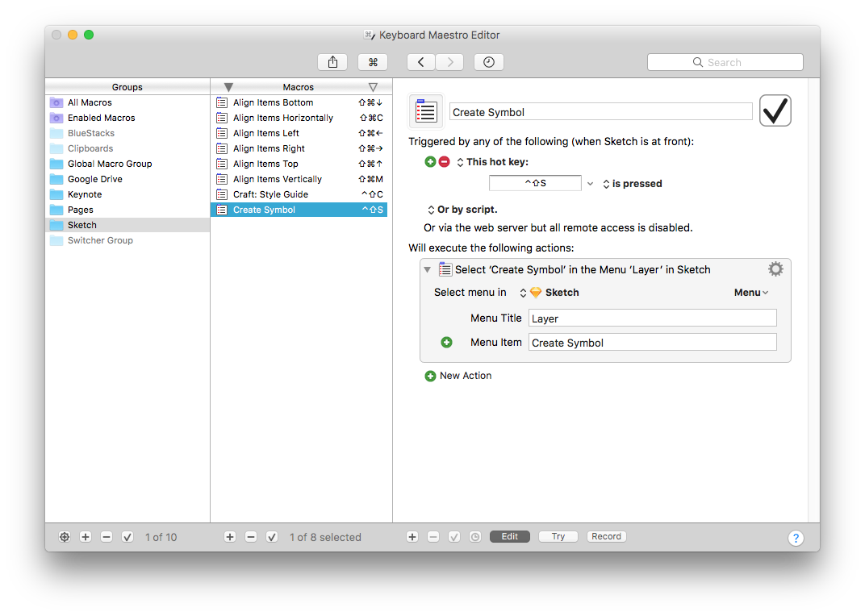Add a trigger with the green plus

[x=430, y=162]
